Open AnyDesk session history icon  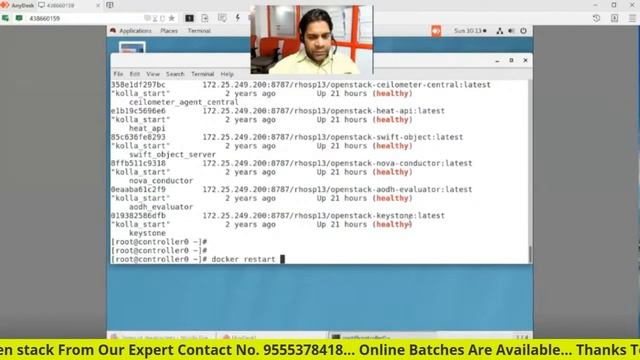tap(596, 18)
